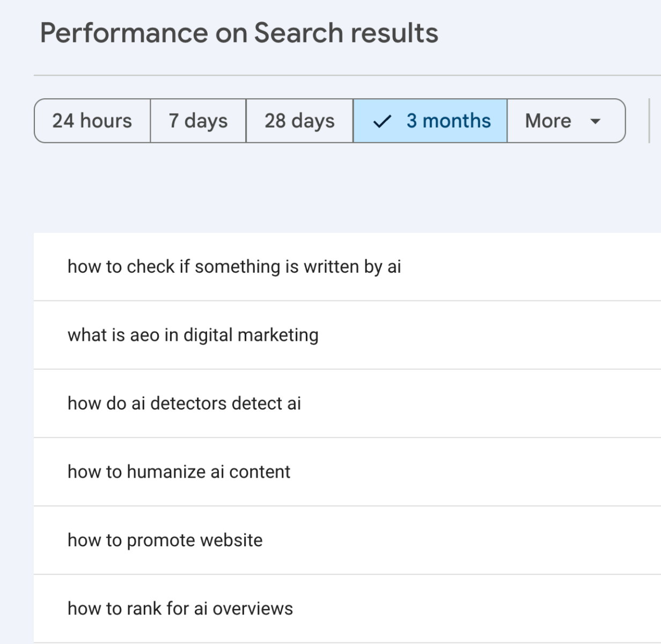Click blank space right of 'how to promote website'
Viewport: 661px width, 644px height.
tap(456, 540)
